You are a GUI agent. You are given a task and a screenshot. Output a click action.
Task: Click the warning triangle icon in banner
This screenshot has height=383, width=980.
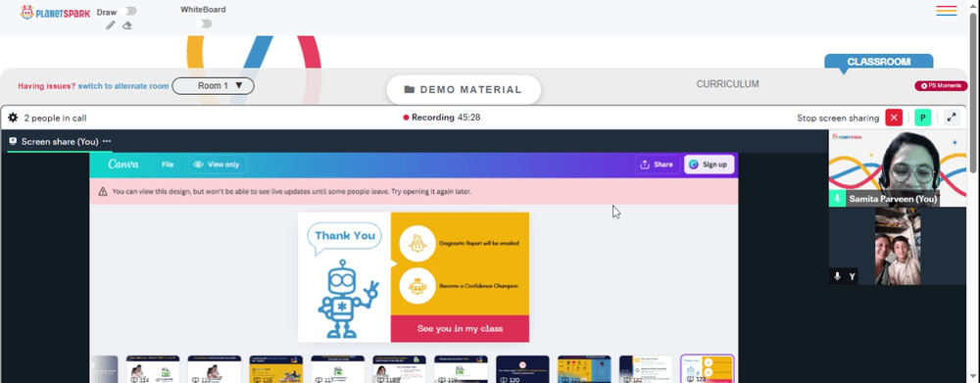click(103, 192)
